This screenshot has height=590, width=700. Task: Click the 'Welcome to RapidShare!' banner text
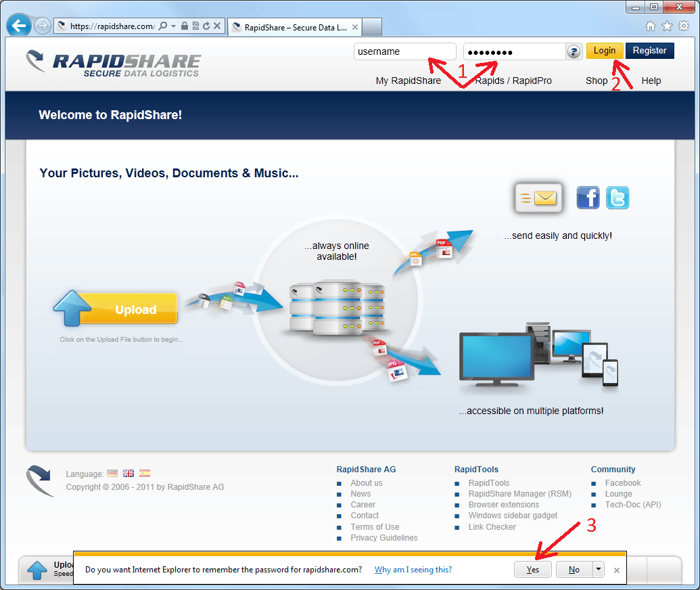tap(110, 115)
